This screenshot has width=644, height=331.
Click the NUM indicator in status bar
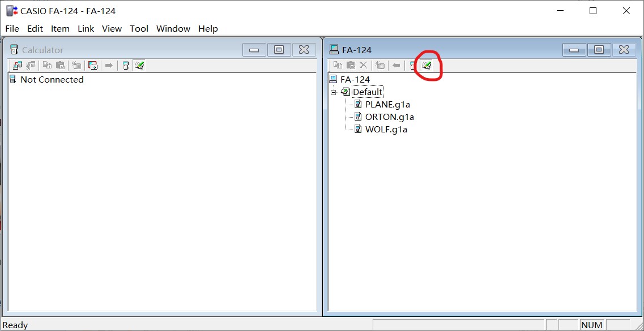592,325
